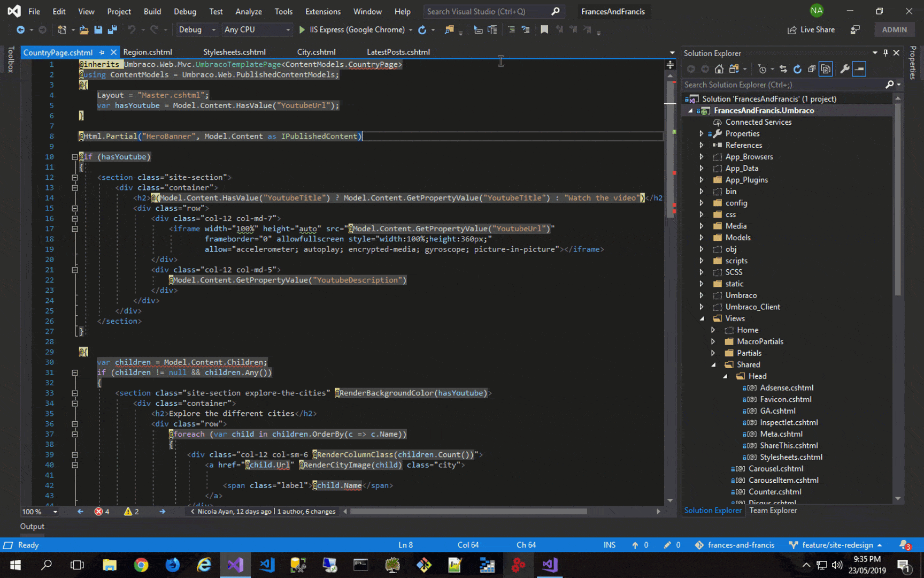Undo the last edit

click(133, 30)
